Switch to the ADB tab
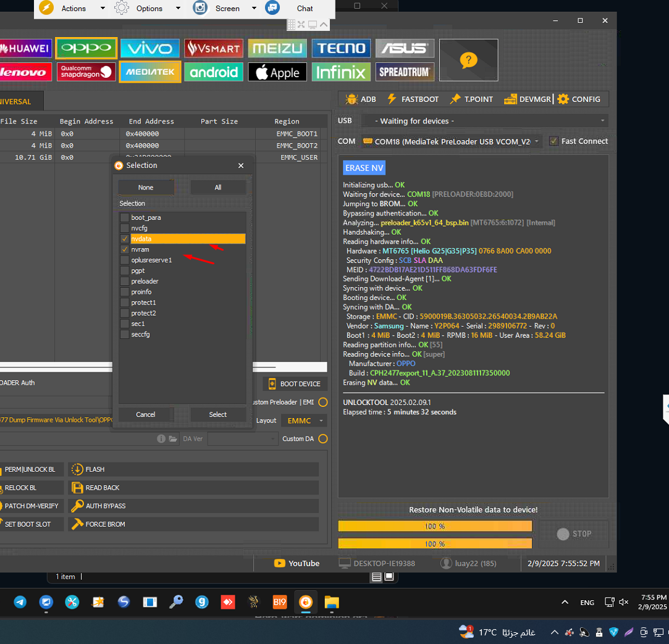The width and height of the screenshot is (669, 644). [361, 99]
